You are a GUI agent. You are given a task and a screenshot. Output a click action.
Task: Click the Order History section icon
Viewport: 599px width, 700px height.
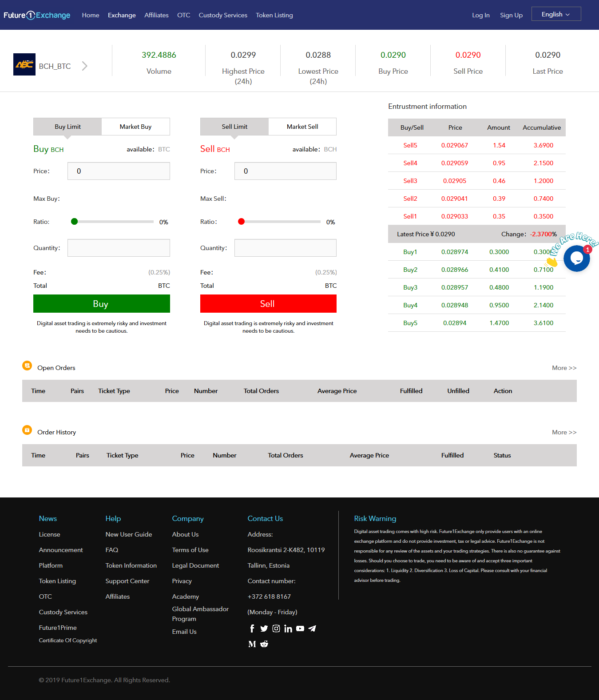click(27, 430)
